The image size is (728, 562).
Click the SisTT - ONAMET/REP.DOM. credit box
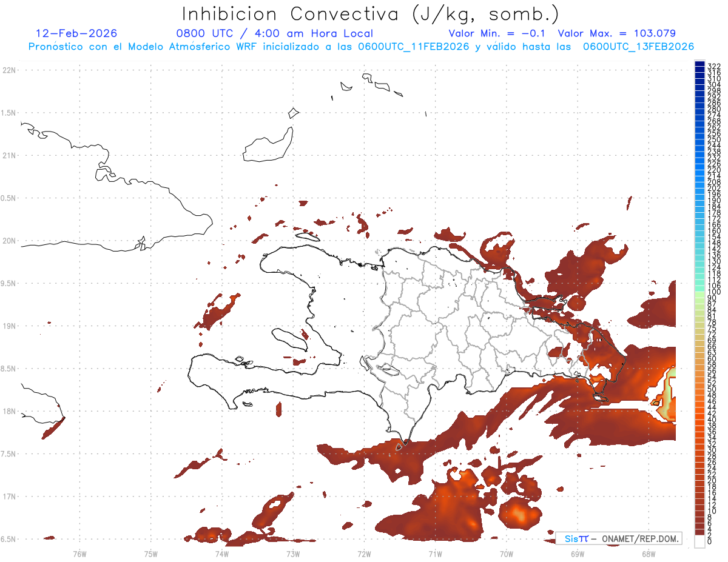[619, 538]
